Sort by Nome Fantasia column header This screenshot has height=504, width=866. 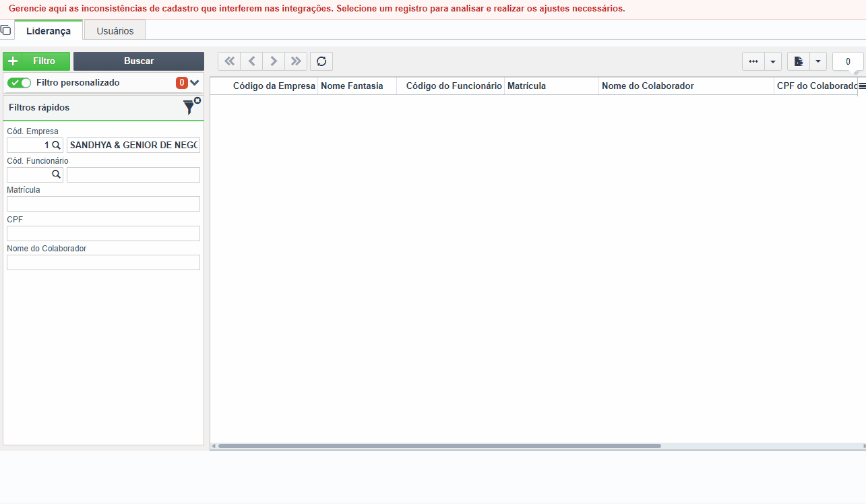(x=357, y=86)
